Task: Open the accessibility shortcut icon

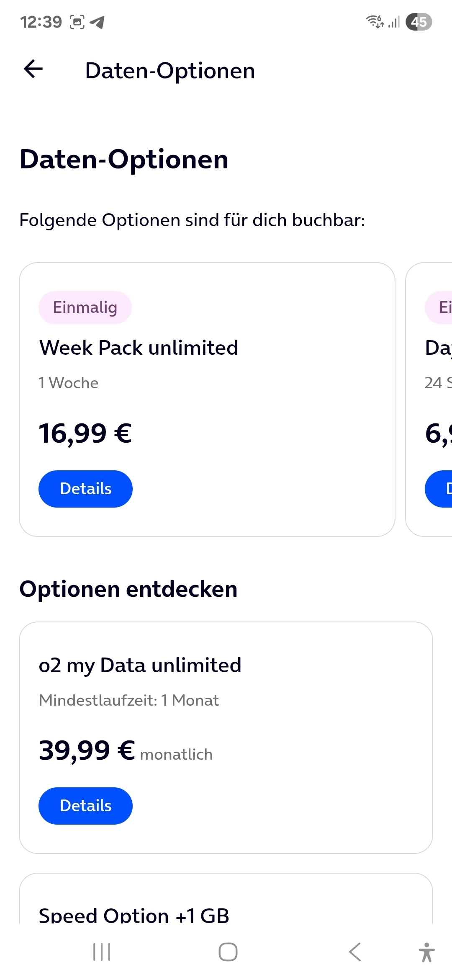Action: tap(426, 952)
